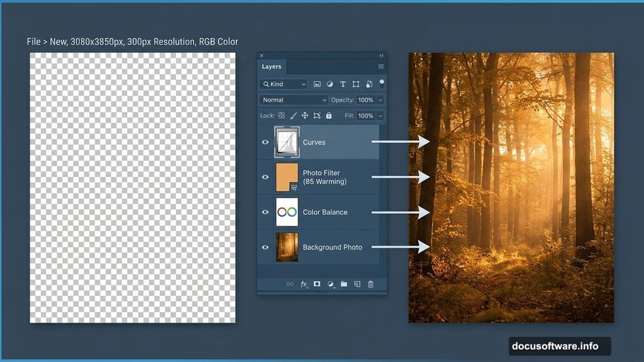644x362 pixels.
Task: Filter layers by type layers (T icon)
Action: (x=343, y=84)
